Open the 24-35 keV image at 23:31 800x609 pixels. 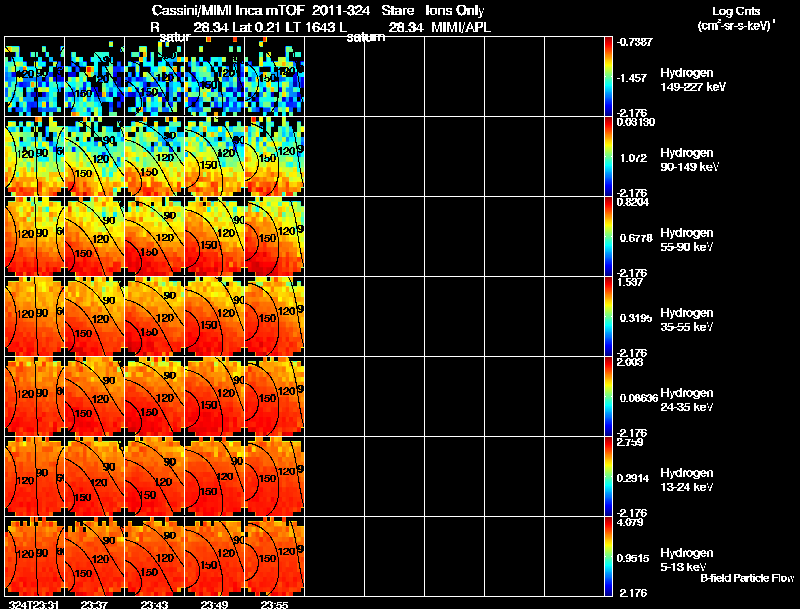(x=34, y=397)
